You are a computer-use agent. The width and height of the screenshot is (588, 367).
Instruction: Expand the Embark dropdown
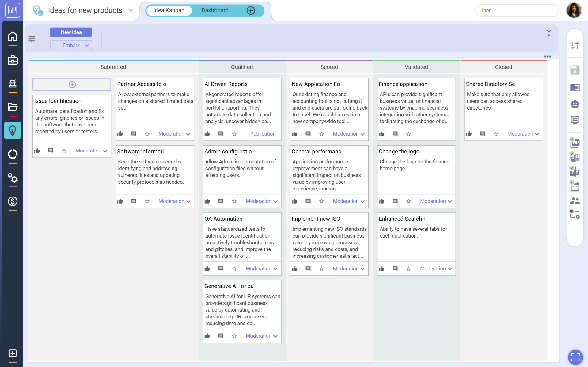(71, 45)
